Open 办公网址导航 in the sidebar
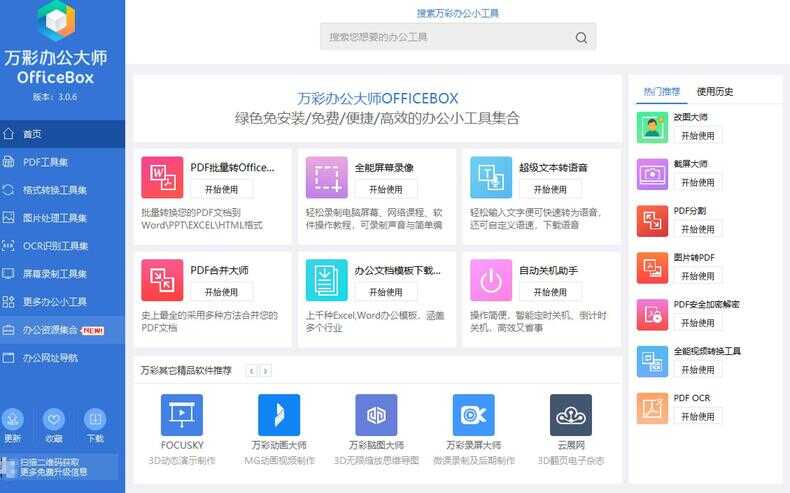The height and width of the screenshot is (493, 790). [x=62, y=358]
